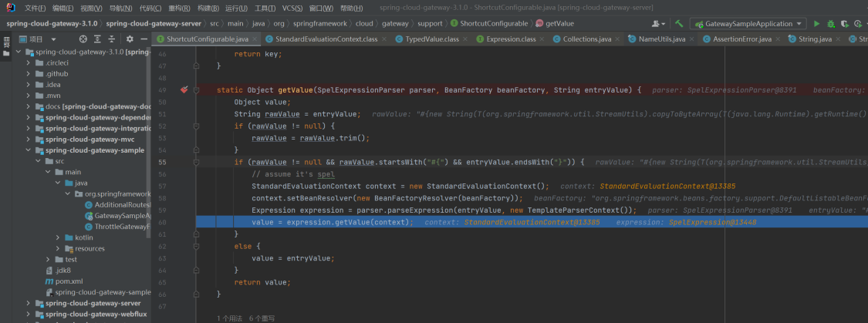868x323 pixels.
Task: Open the 导航(N) menu
Action: click(120, 8)
